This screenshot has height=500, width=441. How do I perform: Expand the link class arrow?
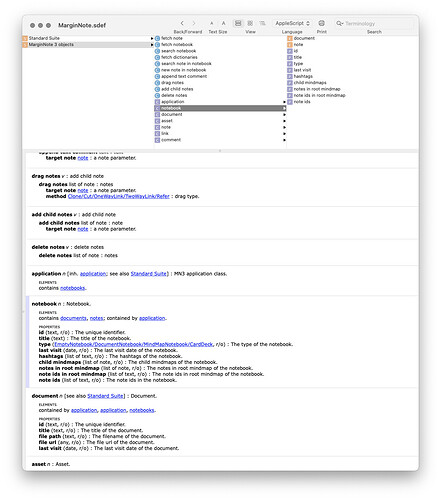[x=284, y=134]
